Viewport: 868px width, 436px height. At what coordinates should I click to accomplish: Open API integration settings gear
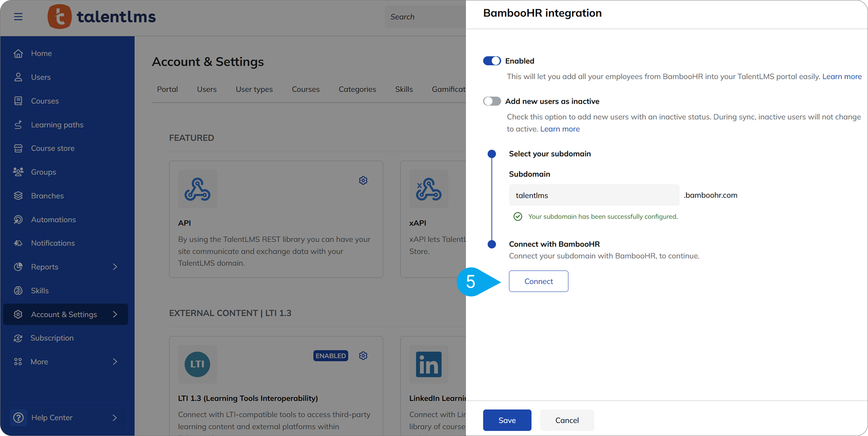click(363, 181)
